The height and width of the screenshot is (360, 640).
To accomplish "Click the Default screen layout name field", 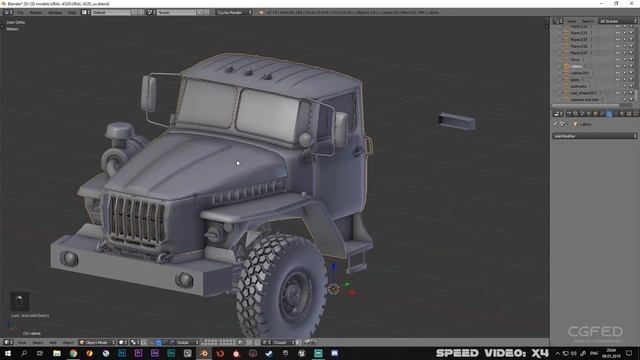I will (x=111, y=12).
